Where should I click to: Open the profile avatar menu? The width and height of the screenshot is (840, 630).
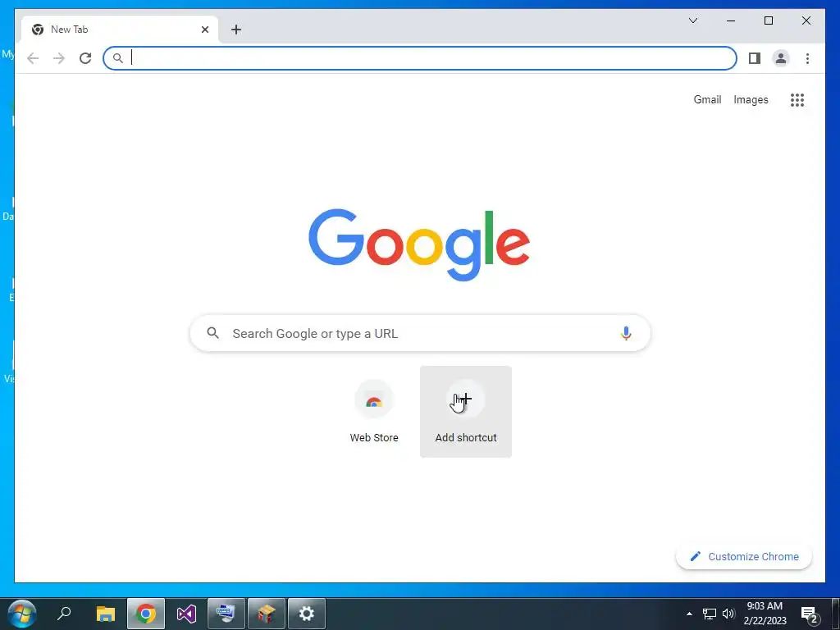[x=781, y=58]
